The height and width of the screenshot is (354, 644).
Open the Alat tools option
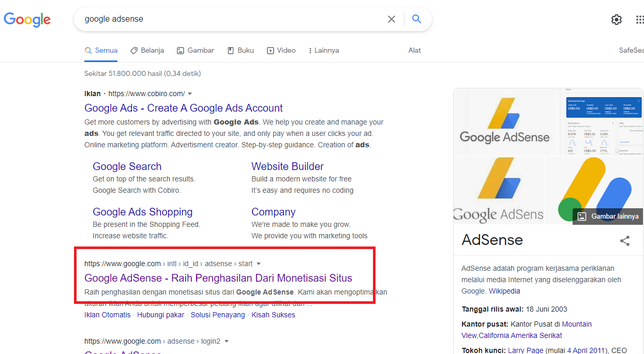[x=415, y=51]
